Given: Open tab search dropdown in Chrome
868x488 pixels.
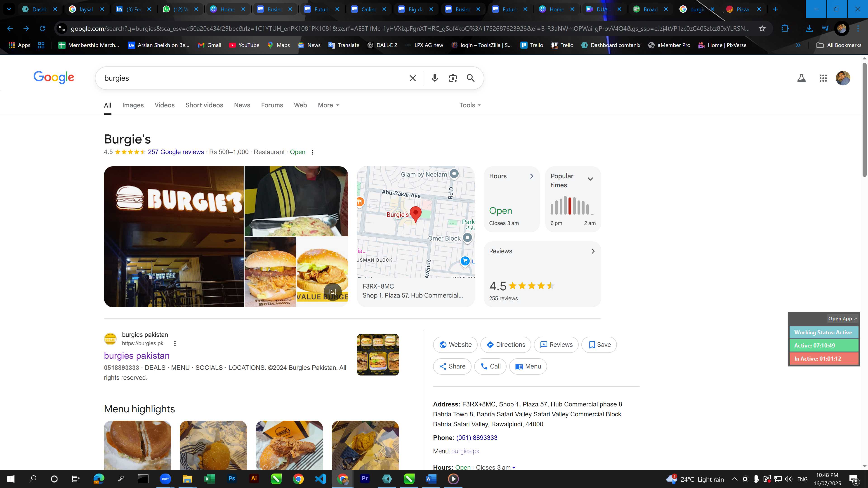Looking at the screenshot, I should [9, 9].
